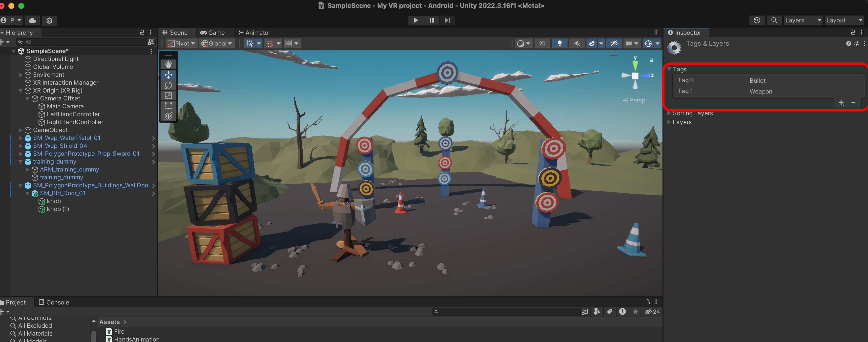This screenshot has width=868, height=342.
Task: Select the Scale tool
Action: (x=168, y=95)
